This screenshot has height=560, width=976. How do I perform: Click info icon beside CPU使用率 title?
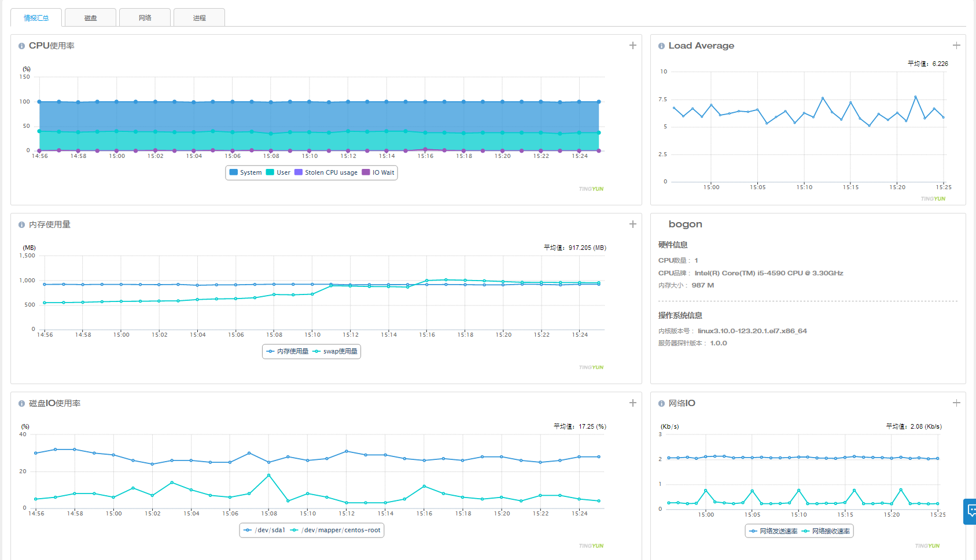21,46
